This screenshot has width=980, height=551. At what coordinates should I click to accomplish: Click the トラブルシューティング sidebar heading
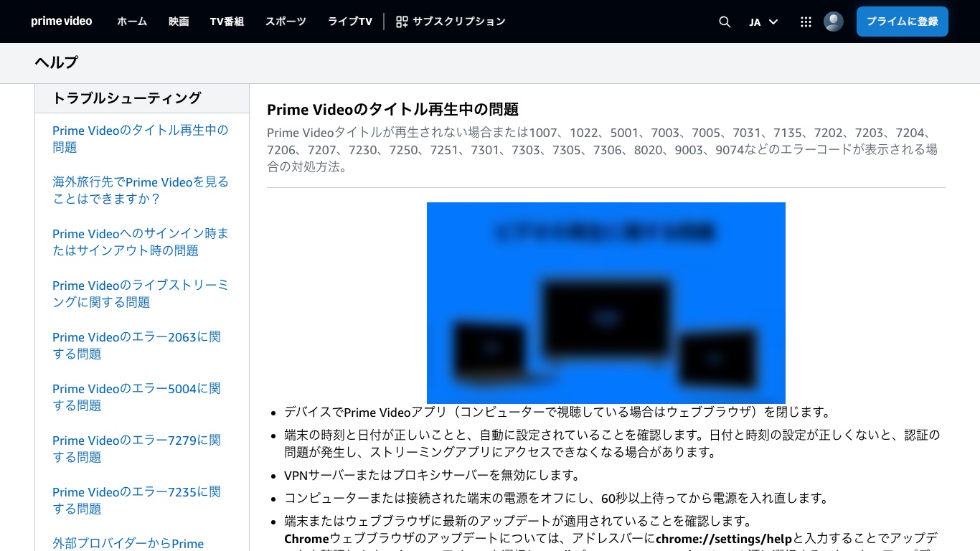click(x=127, y=98)
